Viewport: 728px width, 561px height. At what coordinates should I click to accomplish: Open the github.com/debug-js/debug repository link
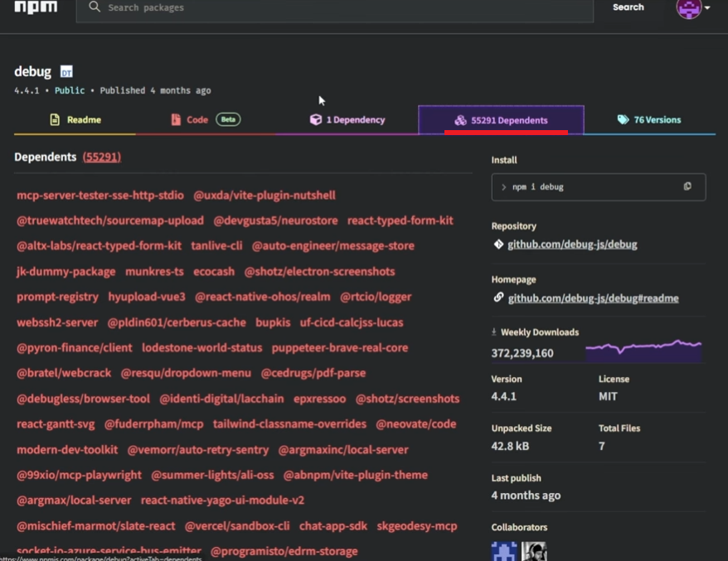click(572, 244)
